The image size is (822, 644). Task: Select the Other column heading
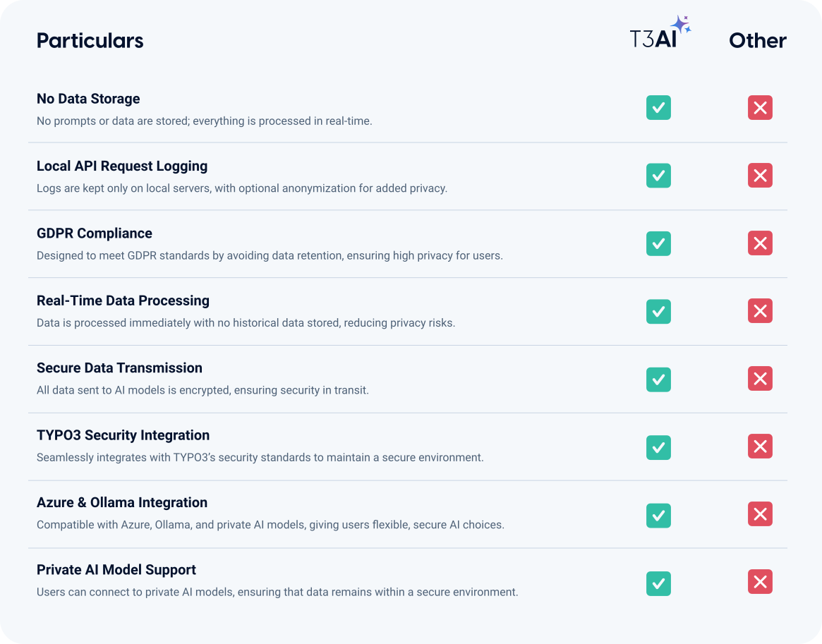point(757,41)
